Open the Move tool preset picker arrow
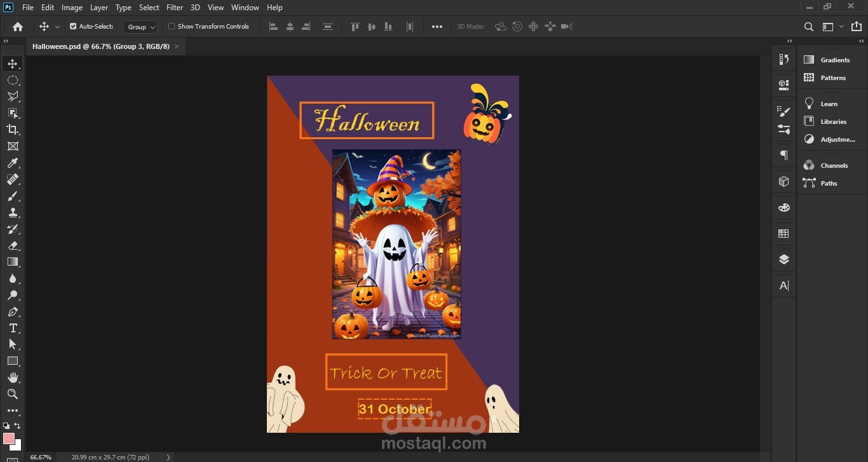 tap(57, 27)
